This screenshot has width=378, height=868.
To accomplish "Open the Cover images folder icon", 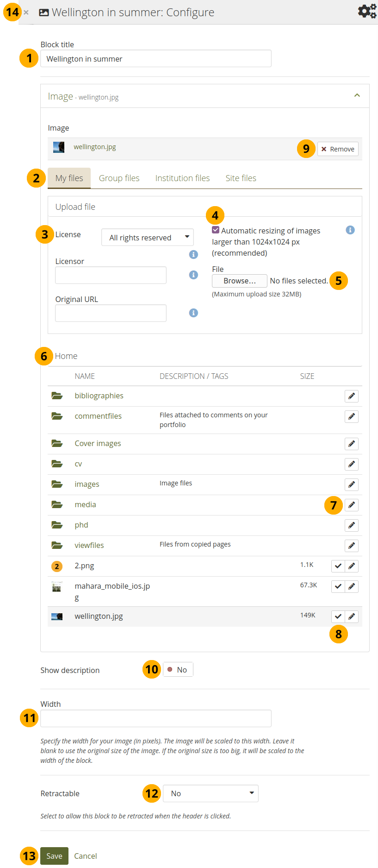I will [57, 444].
